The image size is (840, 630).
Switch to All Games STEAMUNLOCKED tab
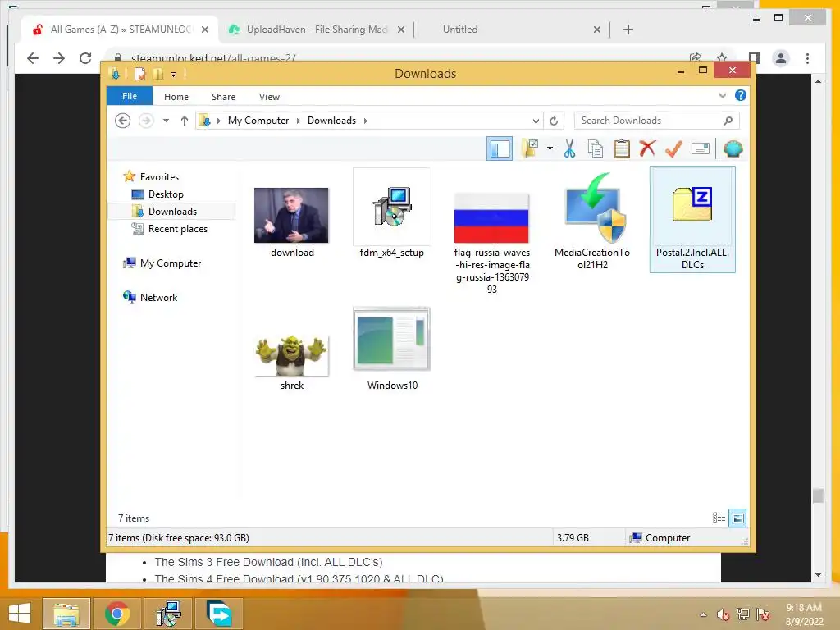[x=121, y=30]
